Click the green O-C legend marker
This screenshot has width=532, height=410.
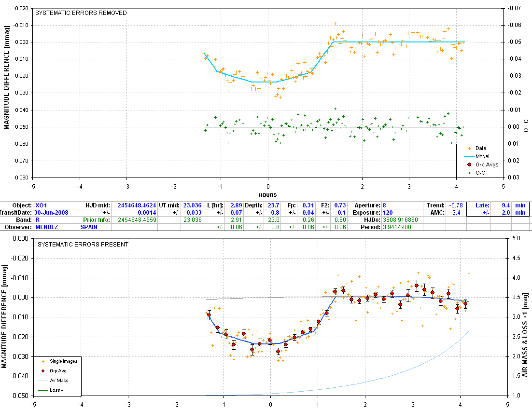tap(470, 173)
